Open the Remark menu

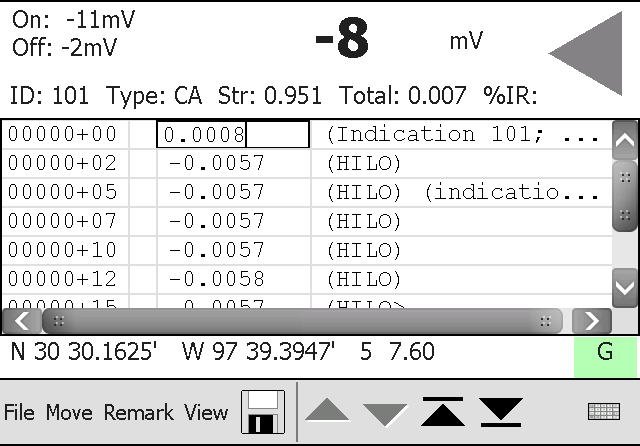coord(138,412)
